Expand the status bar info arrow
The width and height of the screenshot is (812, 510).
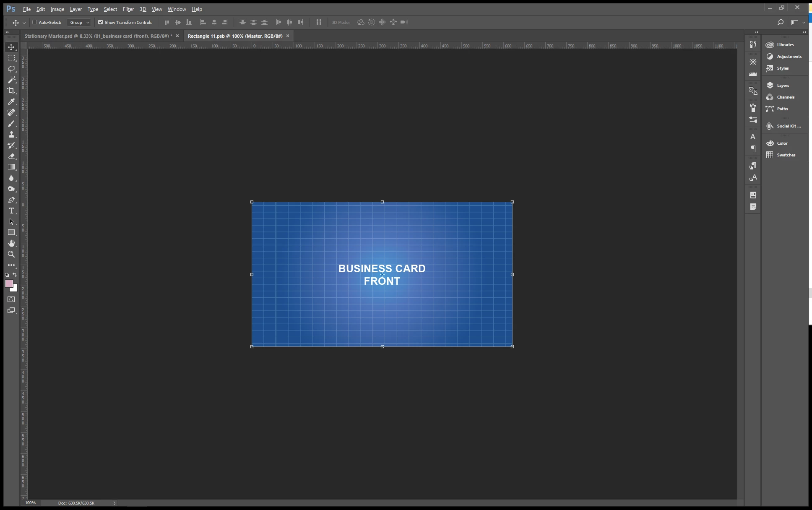(x=114, y=503)
